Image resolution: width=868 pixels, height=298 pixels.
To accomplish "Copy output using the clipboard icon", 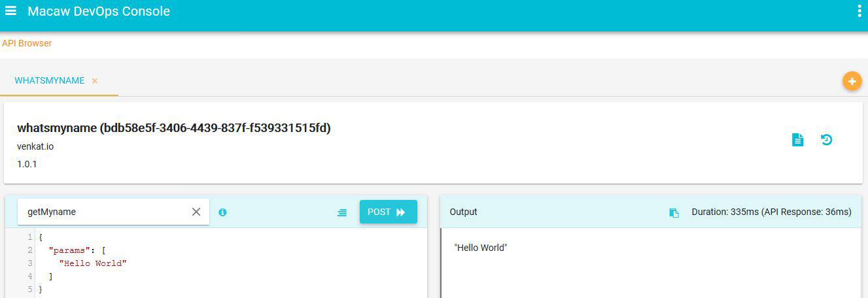I will [674, 212].
